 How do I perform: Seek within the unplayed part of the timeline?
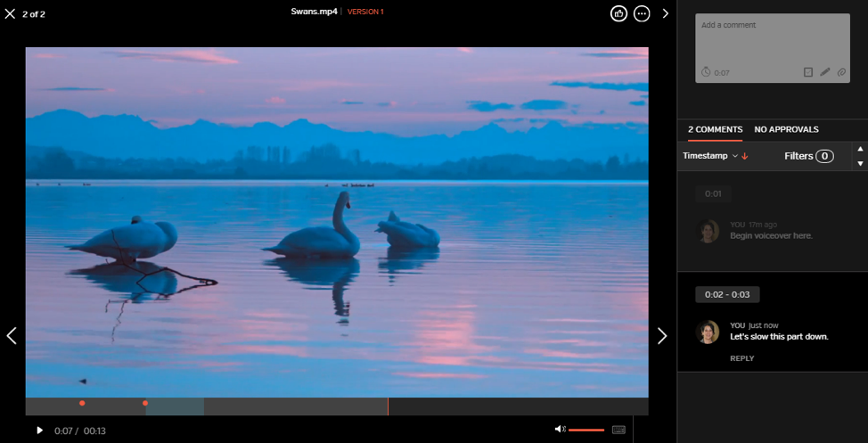(x=518, y=406)
